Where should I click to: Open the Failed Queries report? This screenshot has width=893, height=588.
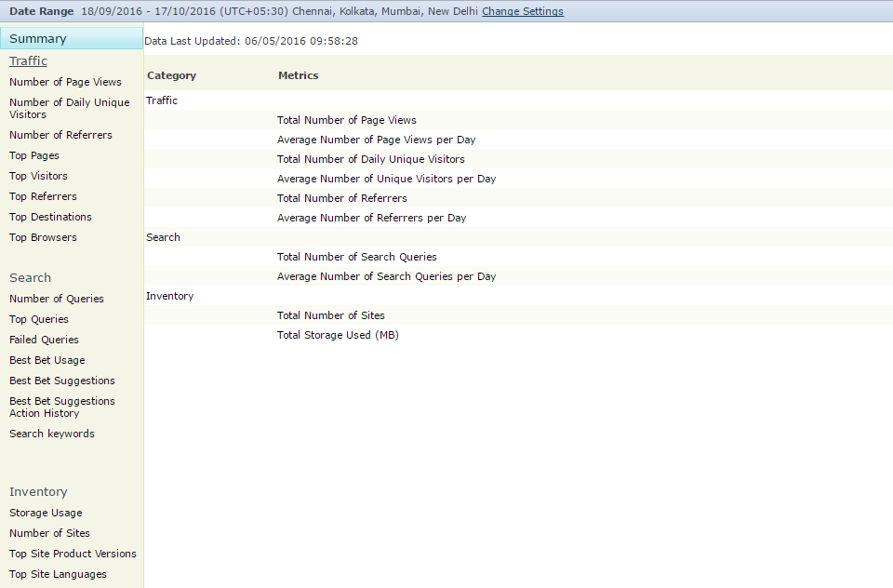coord(45,340)
